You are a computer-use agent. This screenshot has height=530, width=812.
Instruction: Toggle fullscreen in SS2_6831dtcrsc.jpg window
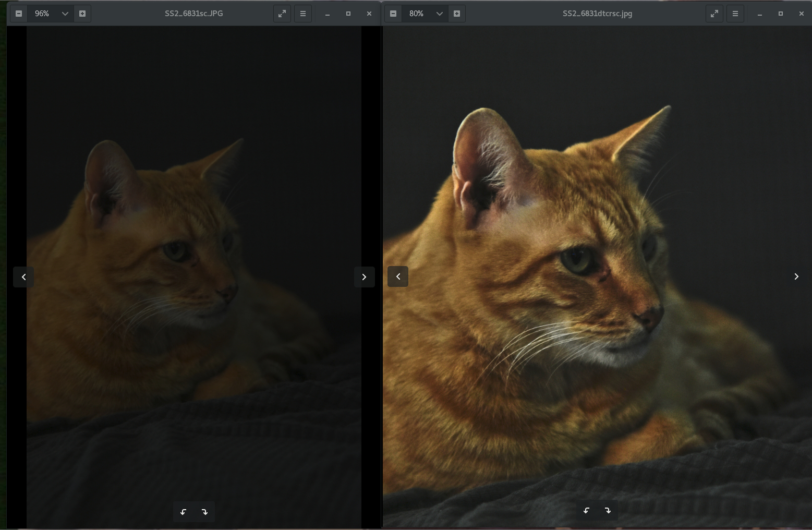pos(714,14)
